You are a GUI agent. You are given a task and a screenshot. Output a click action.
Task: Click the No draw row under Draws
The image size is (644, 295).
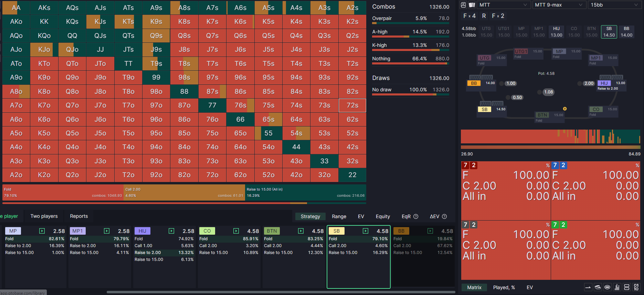coord(411,90)
